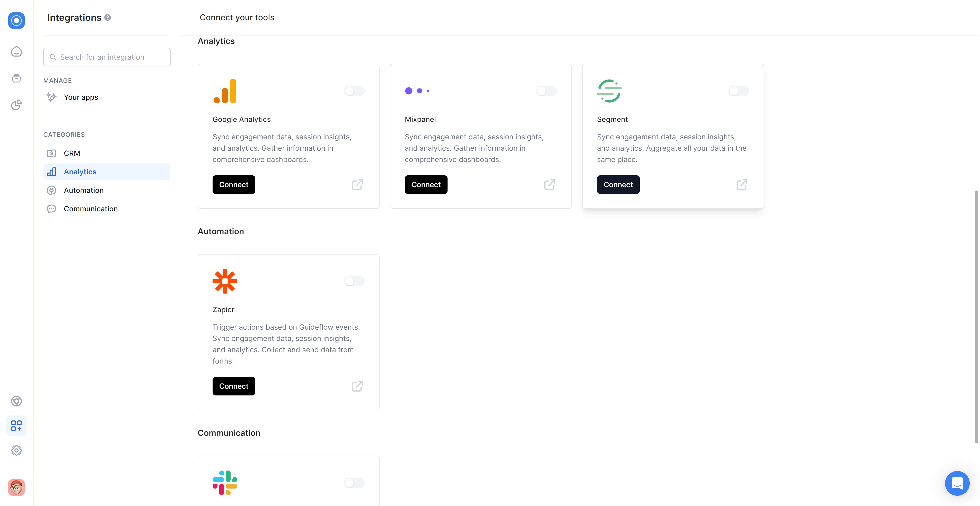Open the analytics pie chart icon in the left rail
This screenshot has height=506, width=980.
16,105
